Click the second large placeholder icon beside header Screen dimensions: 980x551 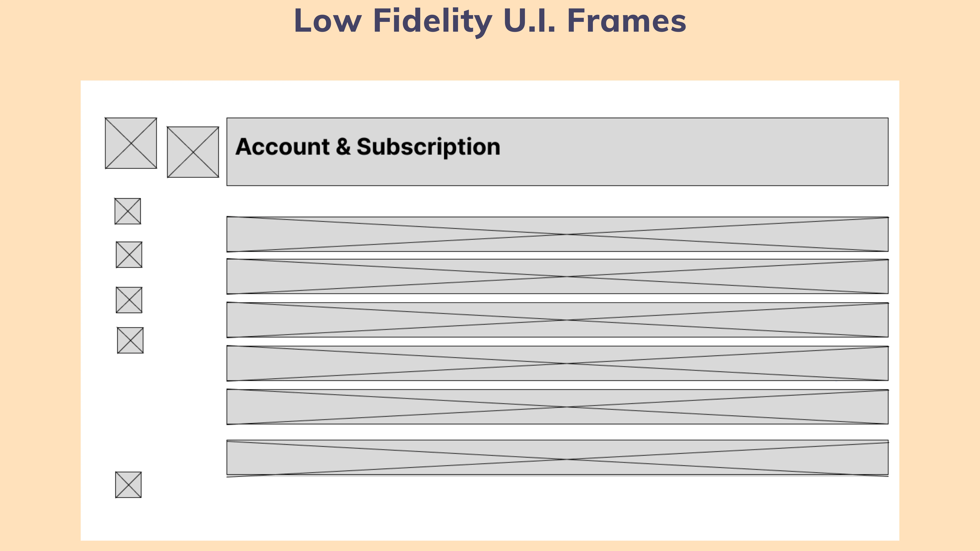[x=193, y=152]
